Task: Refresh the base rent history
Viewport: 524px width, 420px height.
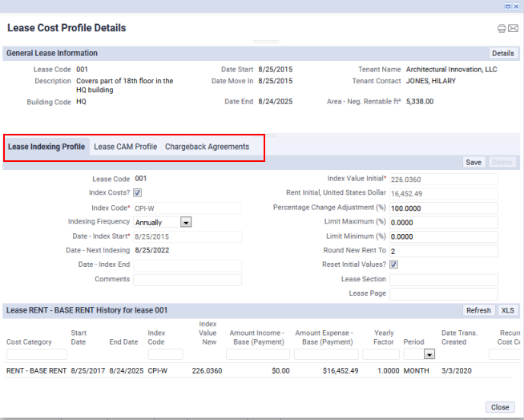Action: point(478,310)
